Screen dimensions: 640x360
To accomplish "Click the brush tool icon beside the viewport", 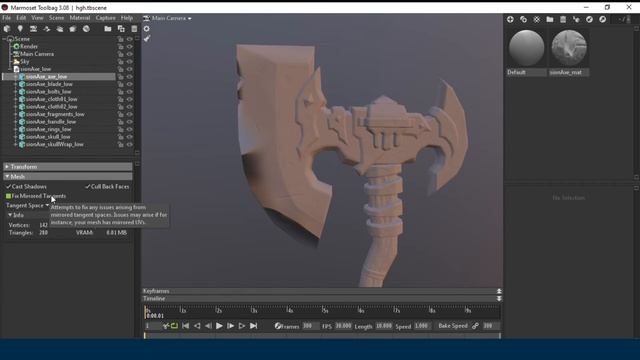I will pyautogui.click(x=147, y=38).
